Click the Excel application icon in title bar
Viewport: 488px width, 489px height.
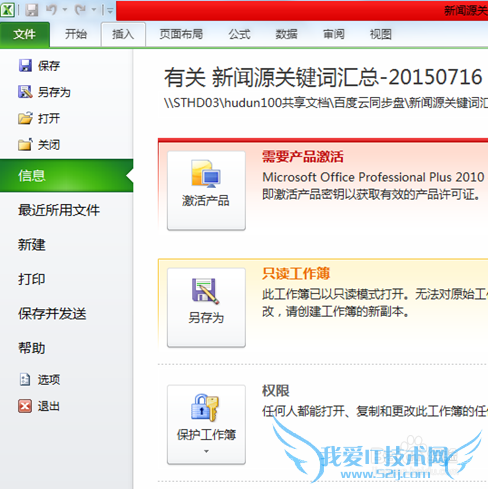click(x=7, y=10)
